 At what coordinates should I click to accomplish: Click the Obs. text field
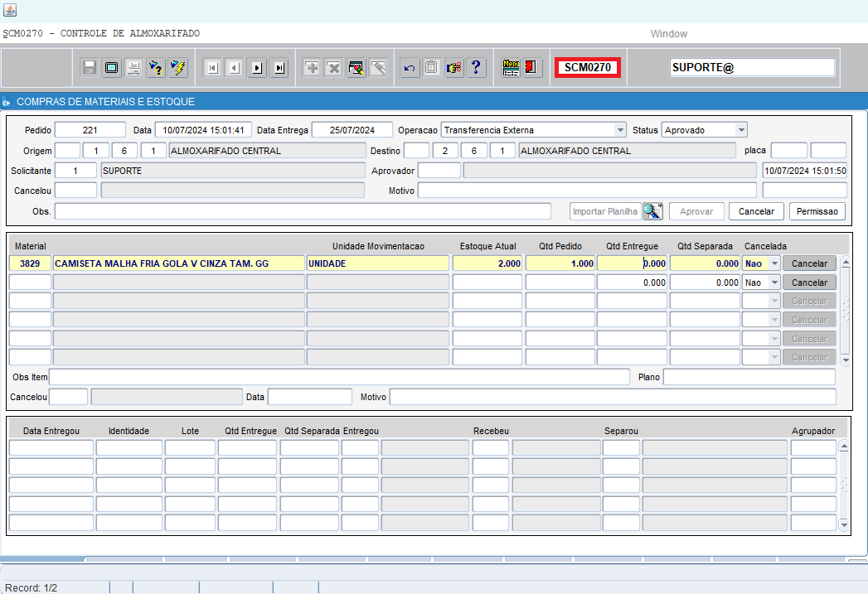click(x=303, y=211)
